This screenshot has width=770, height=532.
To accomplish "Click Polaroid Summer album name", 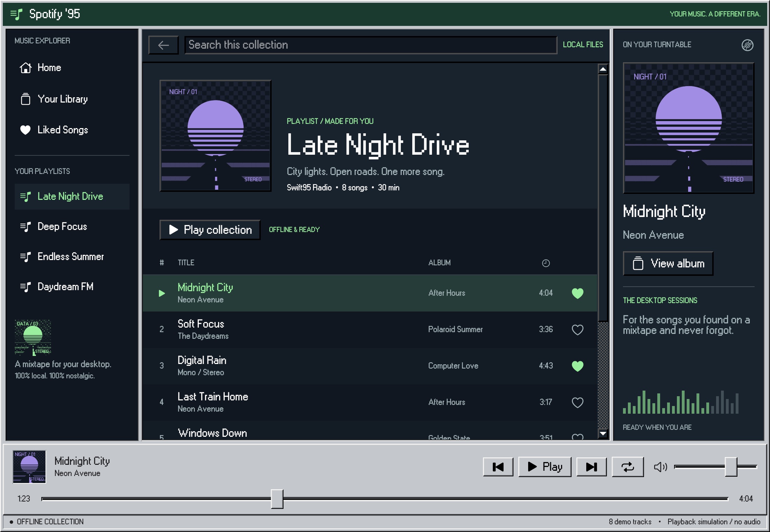I will coord(455,329).
